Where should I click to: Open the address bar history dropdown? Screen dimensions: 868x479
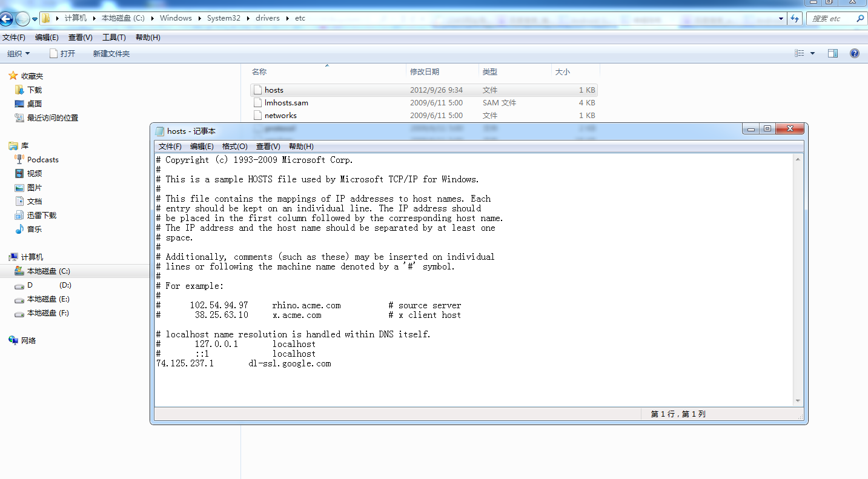coord(781,19)
